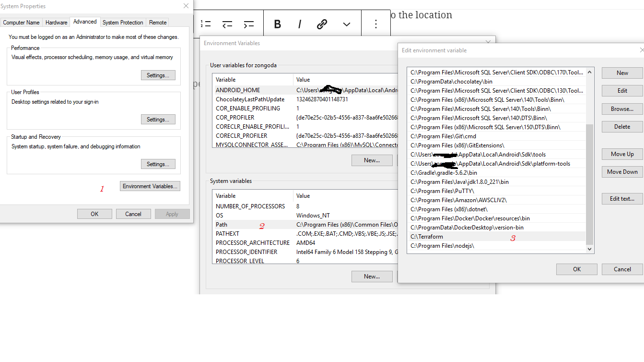The image size is (644, 362).
Task: Toggle italic formatting in editor toolbar
Action: pos(300,24)
